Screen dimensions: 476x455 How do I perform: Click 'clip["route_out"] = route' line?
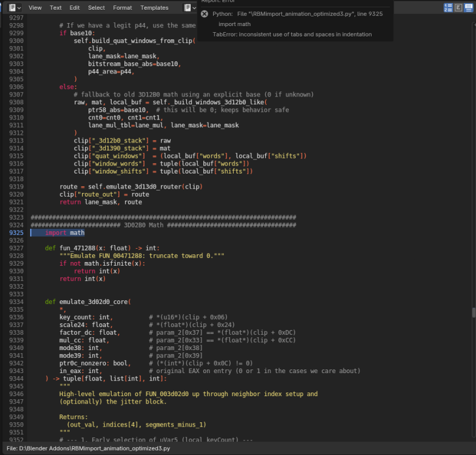pyautogui.click(x=104, y=194)
